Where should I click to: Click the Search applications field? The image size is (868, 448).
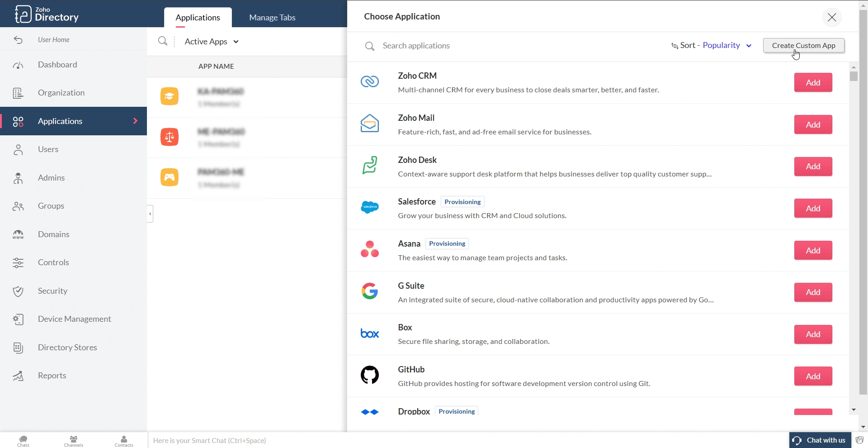tap(452, 45)
